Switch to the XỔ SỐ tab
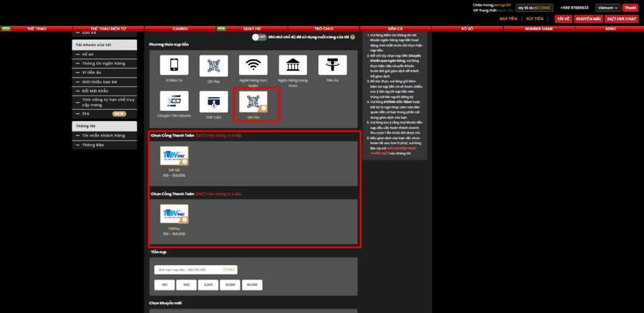 pyautogui.click(x=467, y=29)
